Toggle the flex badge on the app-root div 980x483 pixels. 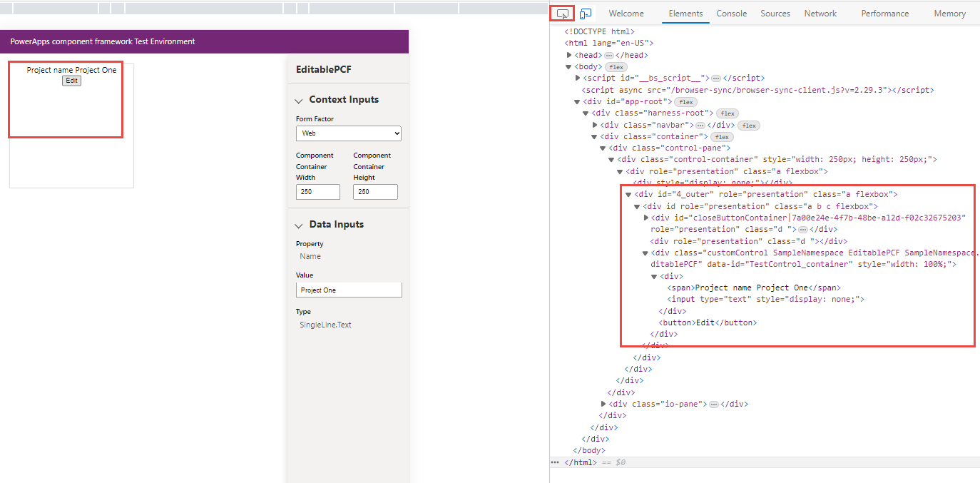point(685,101)
